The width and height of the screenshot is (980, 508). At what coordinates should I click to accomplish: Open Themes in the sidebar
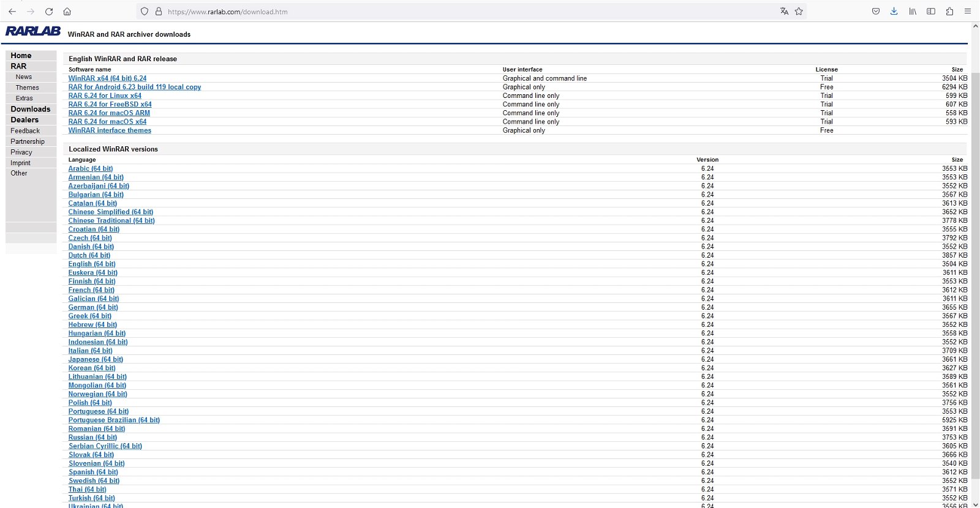coord(27,88)
